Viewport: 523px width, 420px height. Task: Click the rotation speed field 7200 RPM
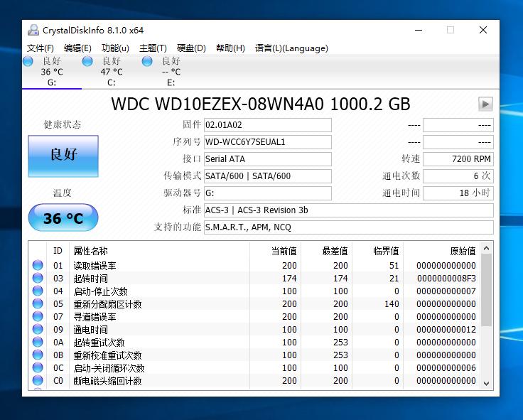458,159
